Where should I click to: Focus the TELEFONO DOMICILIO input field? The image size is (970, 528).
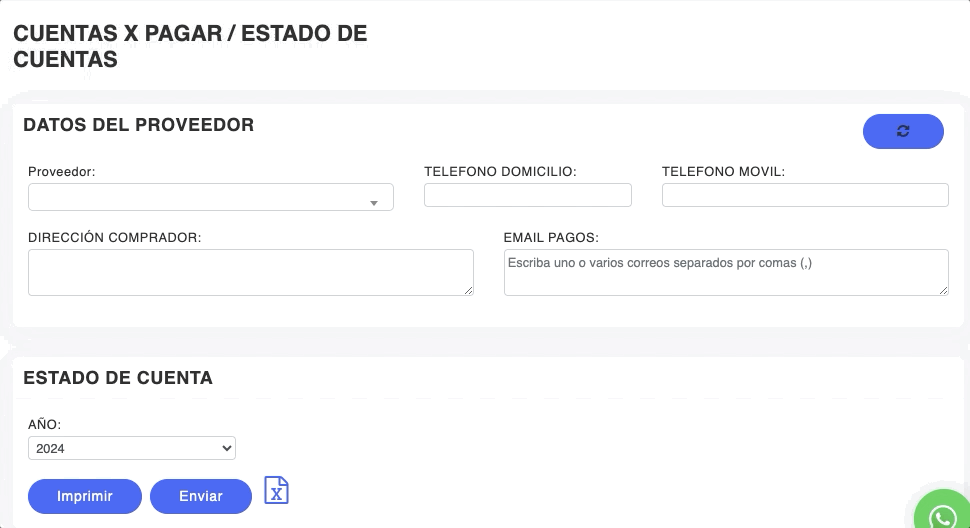(x=528, y=195)
